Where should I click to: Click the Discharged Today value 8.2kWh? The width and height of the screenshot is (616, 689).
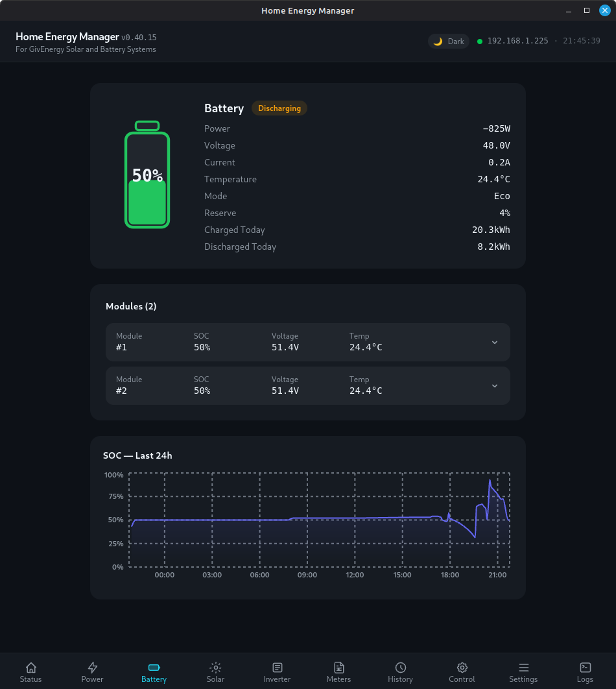[x=493, y=247]
